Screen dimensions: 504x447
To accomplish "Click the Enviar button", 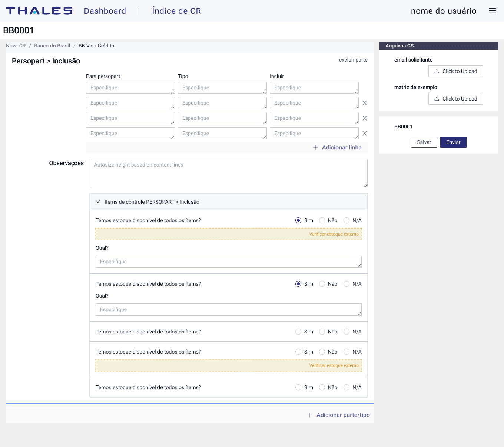I will pos(453,142).
